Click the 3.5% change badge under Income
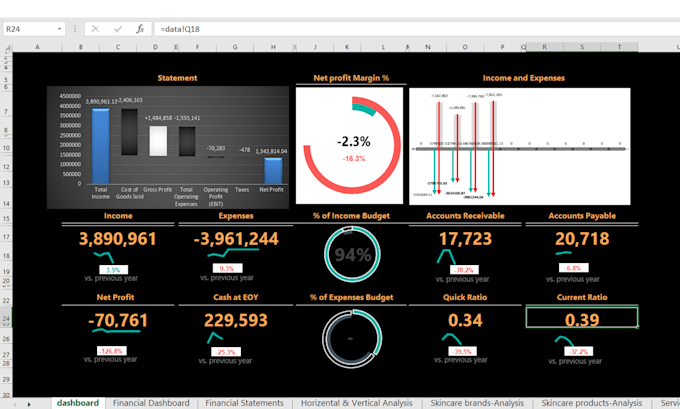Screen dimensions: 680x409 [x=113, y=269]
